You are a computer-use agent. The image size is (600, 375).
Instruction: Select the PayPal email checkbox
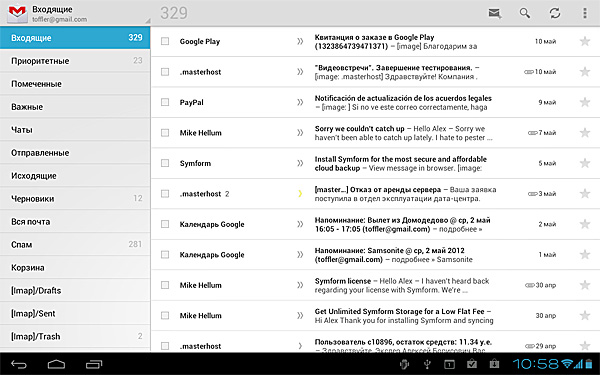(x=165, y=102)
